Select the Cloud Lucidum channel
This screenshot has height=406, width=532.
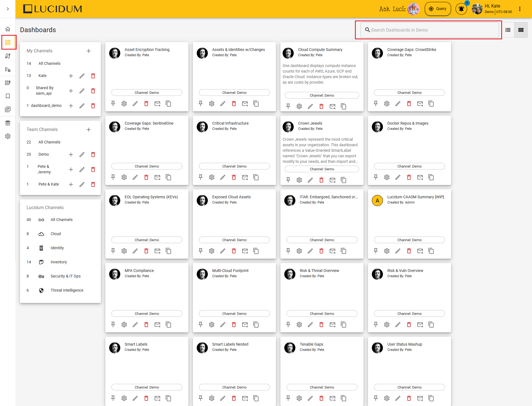pyautogui.click(x=56, y=234)
